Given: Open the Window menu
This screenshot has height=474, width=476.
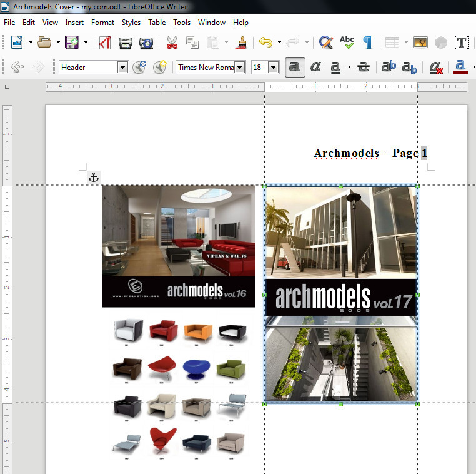Looking at the screenshot, I should (x=212, y=23).
